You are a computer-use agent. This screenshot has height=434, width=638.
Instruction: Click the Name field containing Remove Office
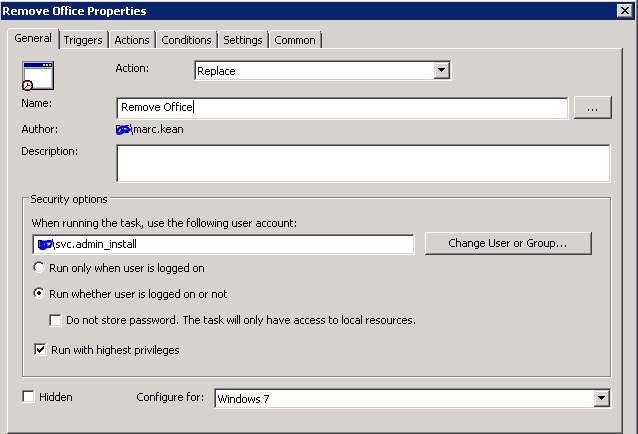pyautogui.click(x=341, y=107)
